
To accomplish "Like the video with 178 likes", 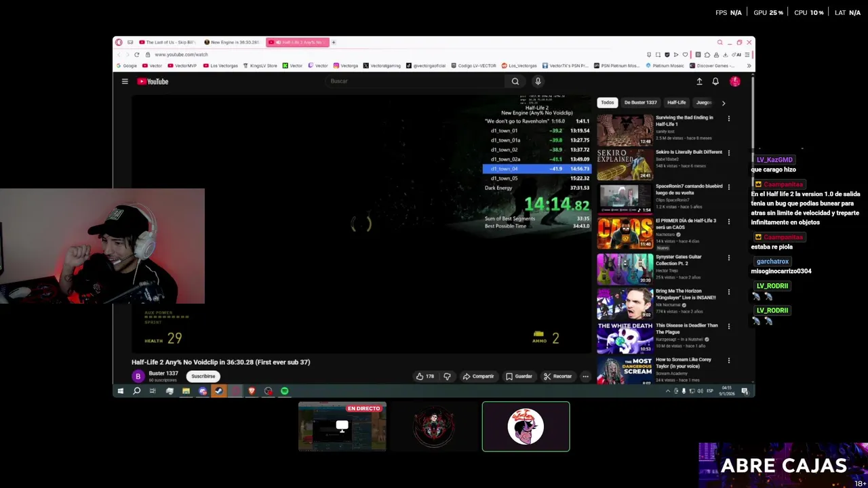I will [x=425, y=376].
